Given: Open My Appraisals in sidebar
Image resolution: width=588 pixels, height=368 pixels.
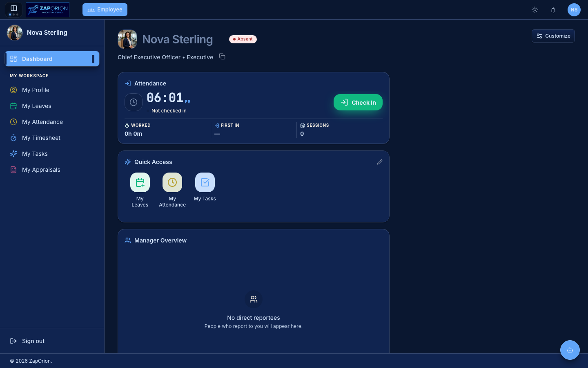Looking at the screenshot, I should [52, 170].
